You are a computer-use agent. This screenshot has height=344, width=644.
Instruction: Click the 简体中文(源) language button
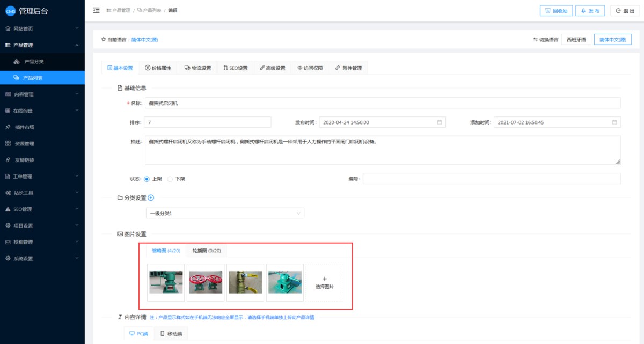(x=612, y=40)
